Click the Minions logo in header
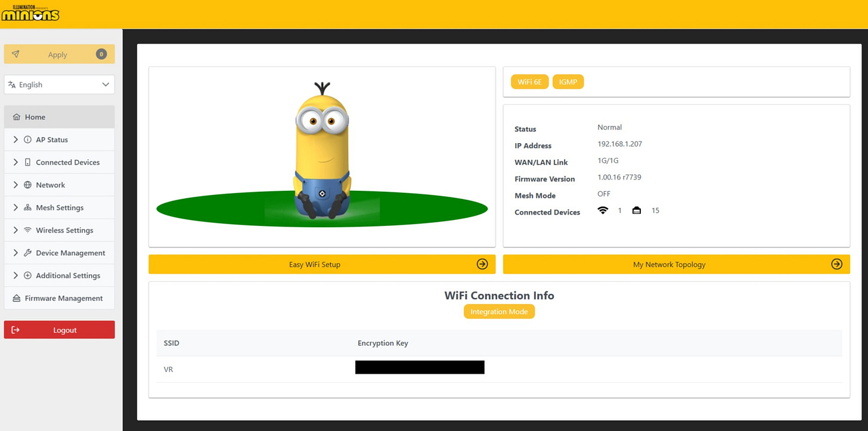The width and height of the screenshot is (868, 431). 30,12
